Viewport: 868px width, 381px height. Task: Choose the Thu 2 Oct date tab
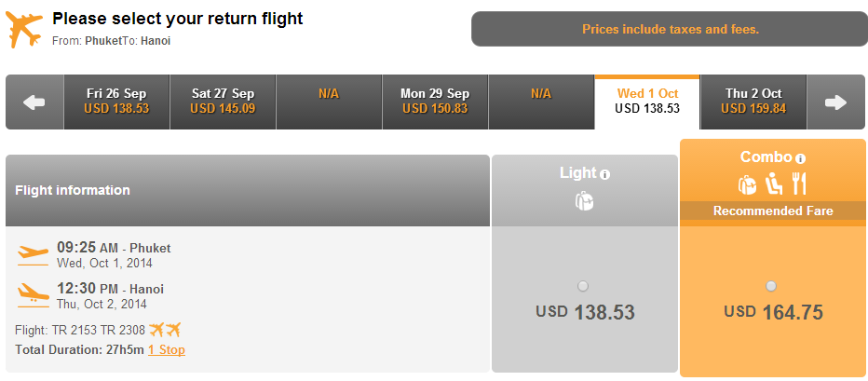(753, 102)
